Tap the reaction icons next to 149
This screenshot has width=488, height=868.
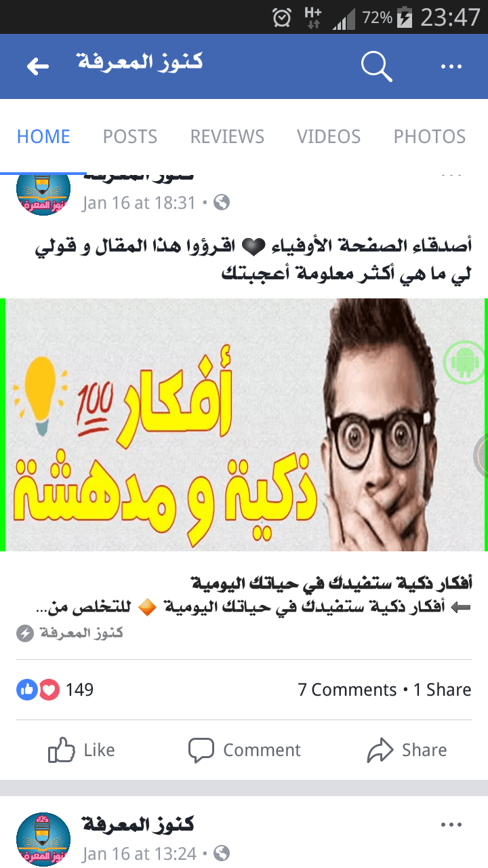(38, 690)
